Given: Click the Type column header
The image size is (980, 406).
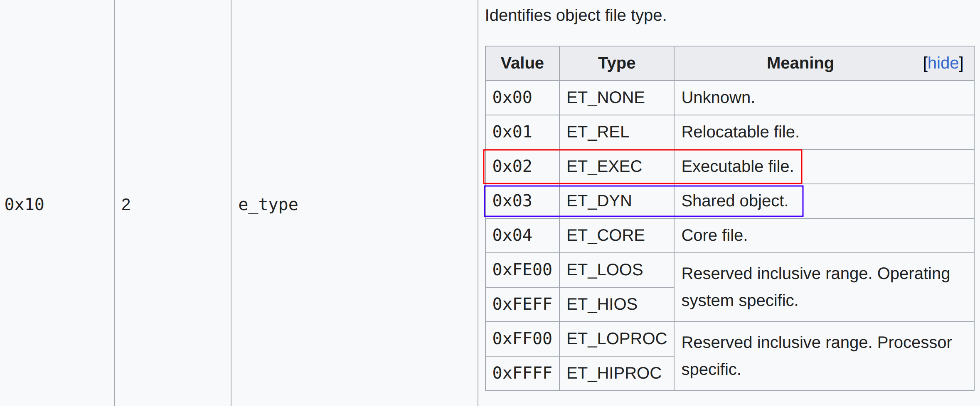Looking at the screenshot, I should (616, 63).
